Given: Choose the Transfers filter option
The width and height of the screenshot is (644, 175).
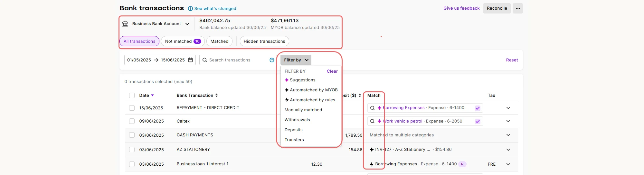Looking at the screenshot, I should [x=294, y=140].
